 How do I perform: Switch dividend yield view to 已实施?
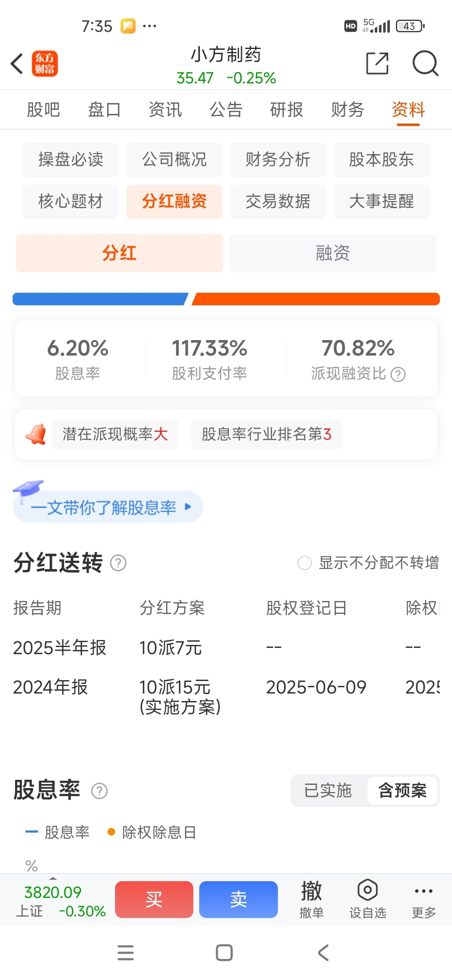click(x=328, y=790)
